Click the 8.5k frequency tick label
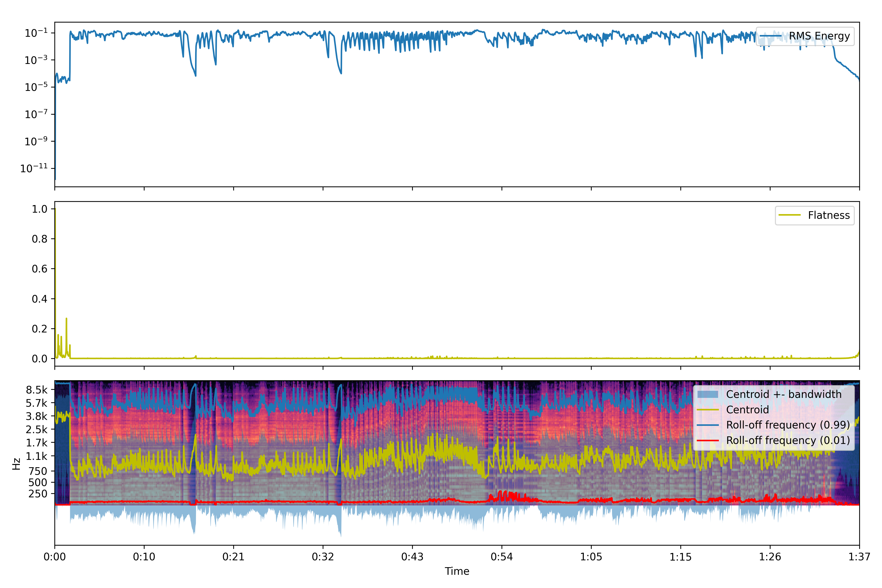Viewport: 882px width, 588px height. [37, 390]
